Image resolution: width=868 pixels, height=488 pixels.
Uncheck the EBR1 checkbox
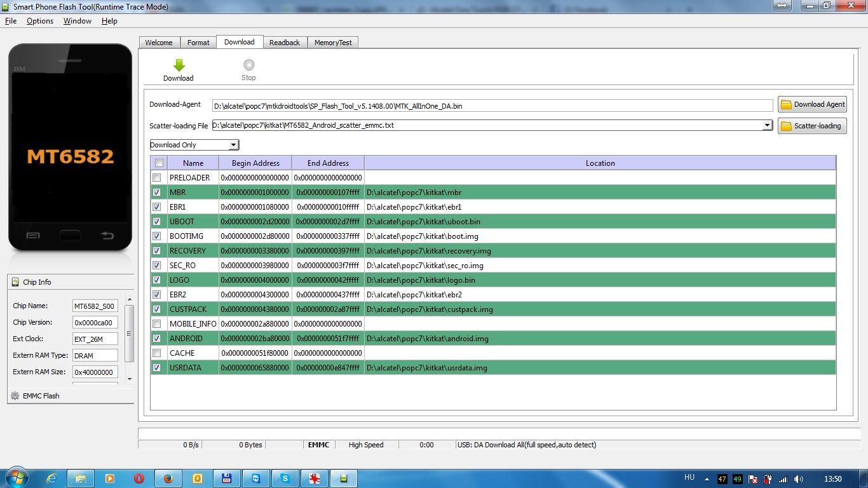tap(157, 207)
